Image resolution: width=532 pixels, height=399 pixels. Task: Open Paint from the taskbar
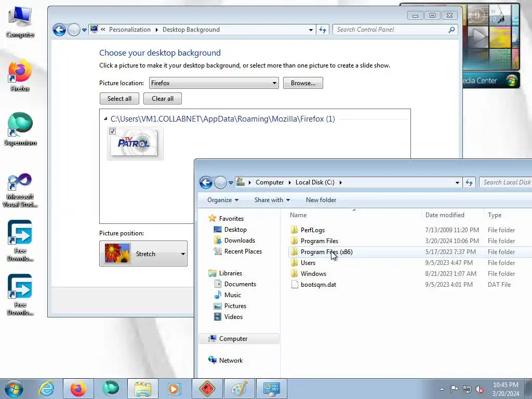pyautogui.click(x=239, y=389)
